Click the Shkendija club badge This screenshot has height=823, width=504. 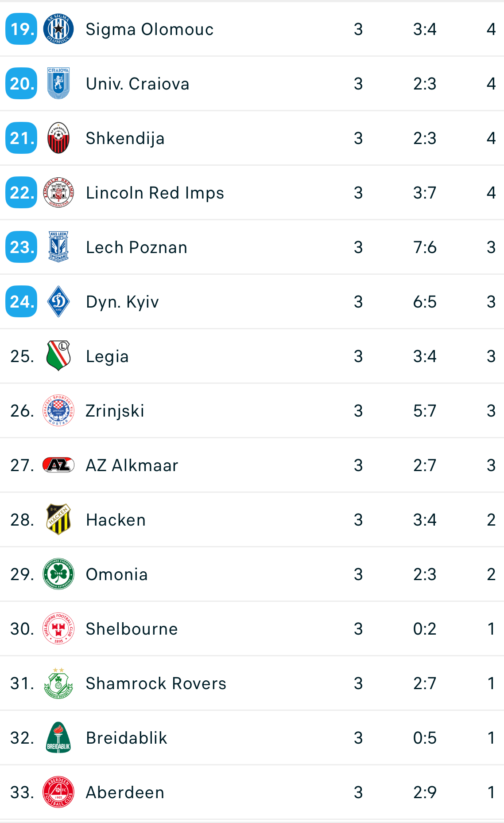coord(58,138)
